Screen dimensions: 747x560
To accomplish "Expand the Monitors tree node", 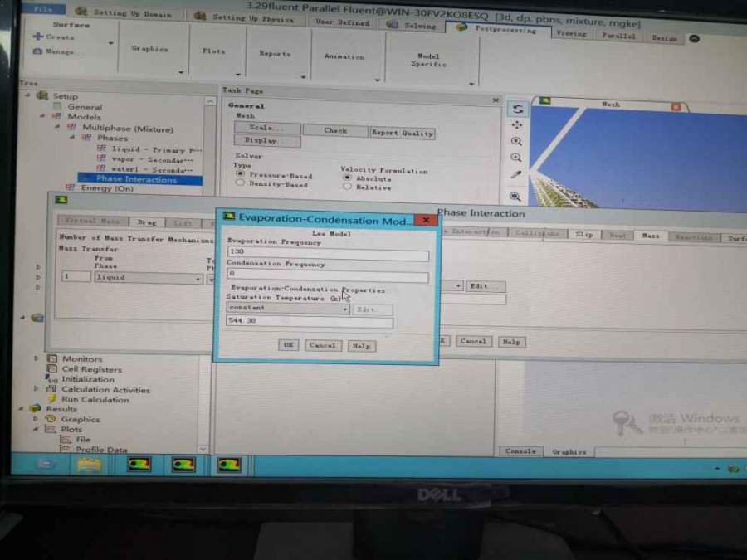I will (x=37, y=358).
